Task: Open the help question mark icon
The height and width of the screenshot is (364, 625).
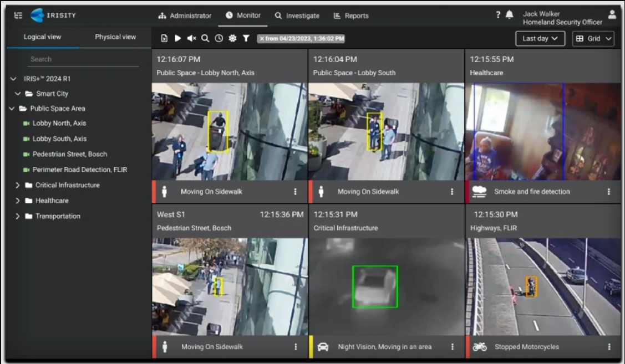Action: click(498, 15)
